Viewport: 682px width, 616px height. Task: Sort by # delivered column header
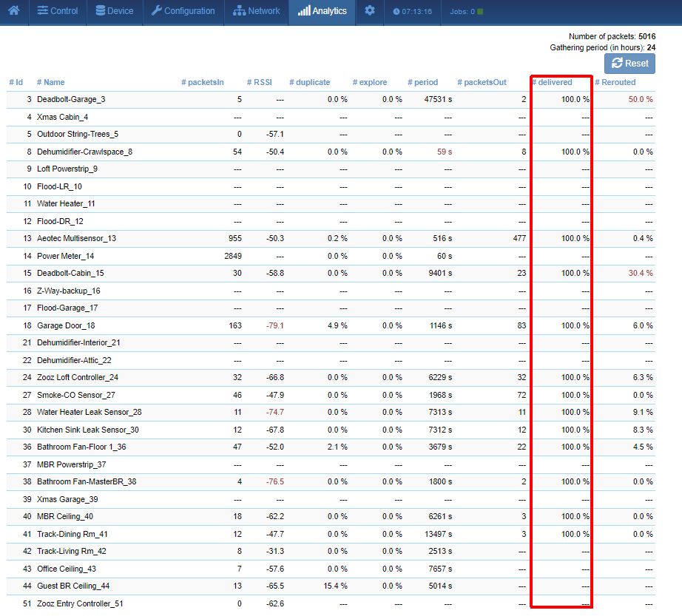(x=552, y=82)
